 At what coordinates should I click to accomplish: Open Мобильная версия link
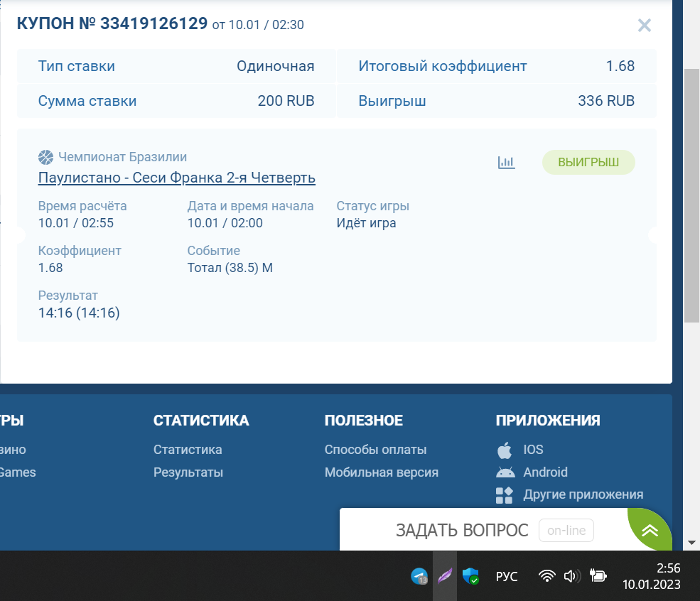[x=381, y=472]
